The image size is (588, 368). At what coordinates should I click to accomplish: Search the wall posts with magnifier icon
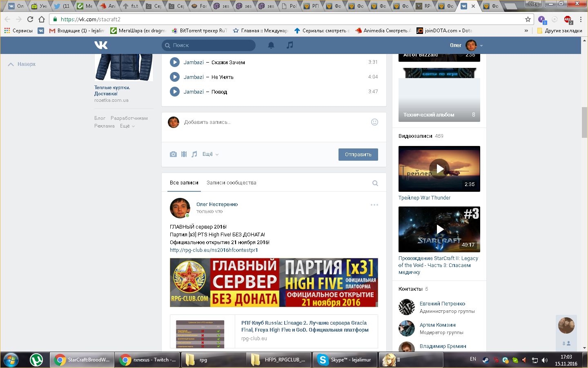[375, 183]
